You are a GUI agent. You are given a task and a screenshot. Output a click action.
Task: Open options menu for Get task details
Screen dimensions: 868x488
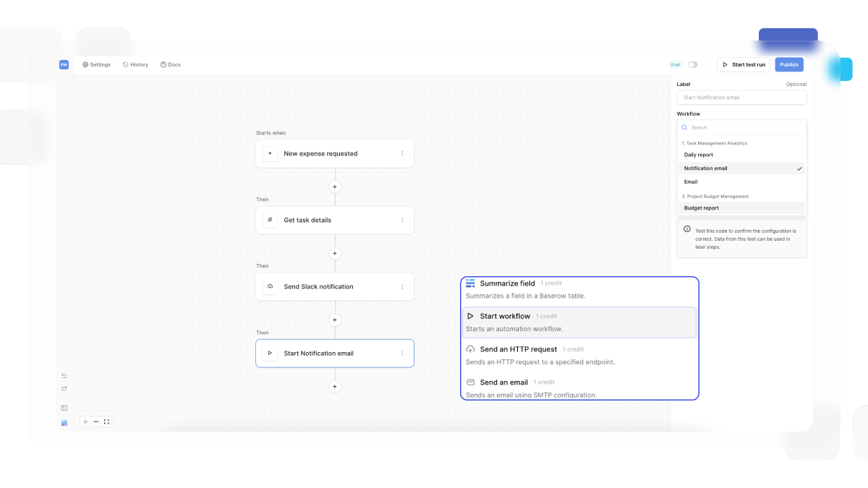[402, 220]
